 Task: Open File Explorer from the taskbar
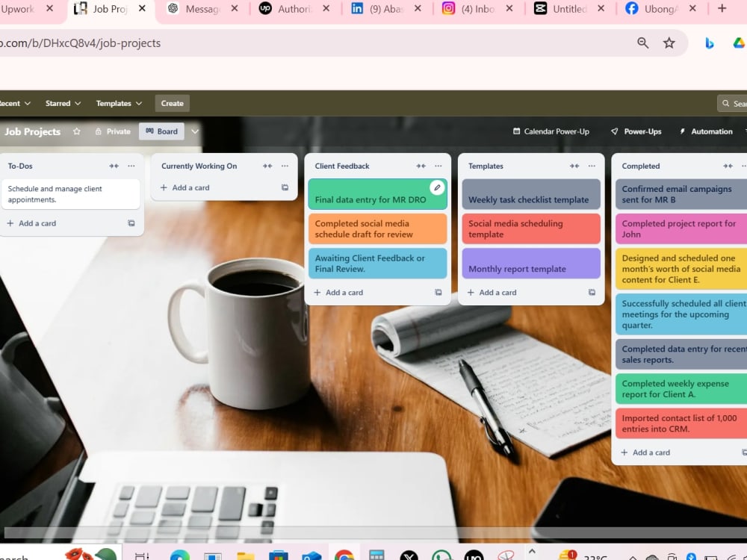point(245,556)
